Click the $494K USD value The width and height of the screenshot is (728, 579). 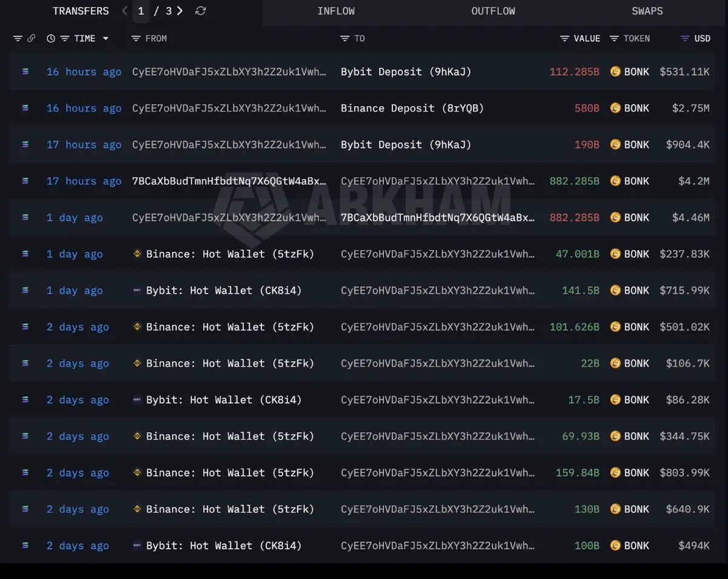(x=694, y=546)
